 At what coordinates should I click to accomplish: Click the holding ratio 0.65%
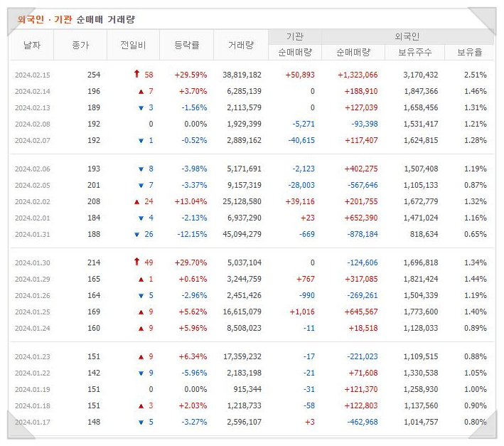coord(475,235)
